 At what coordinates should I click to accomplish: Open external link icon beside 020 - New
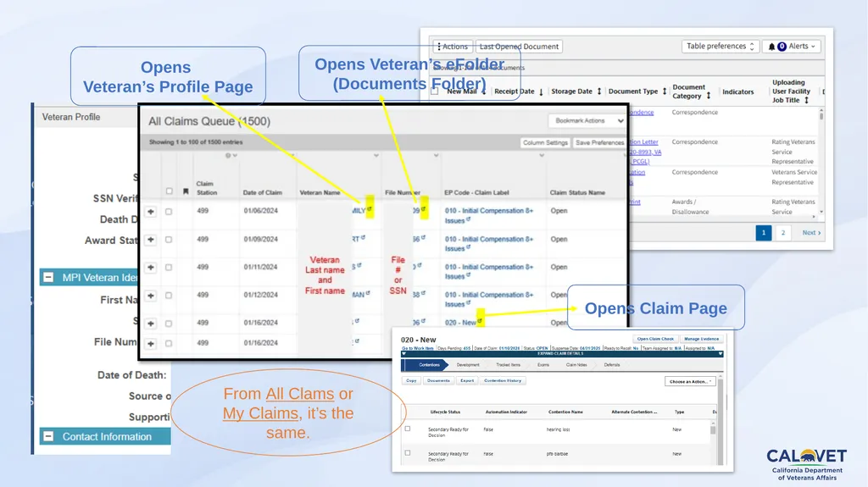point(480,320)
